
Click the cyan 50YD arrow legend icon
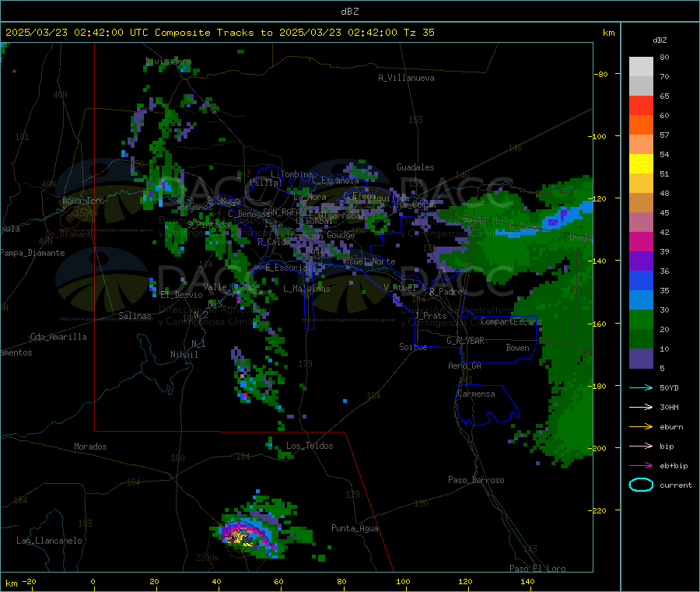[641, 387]
